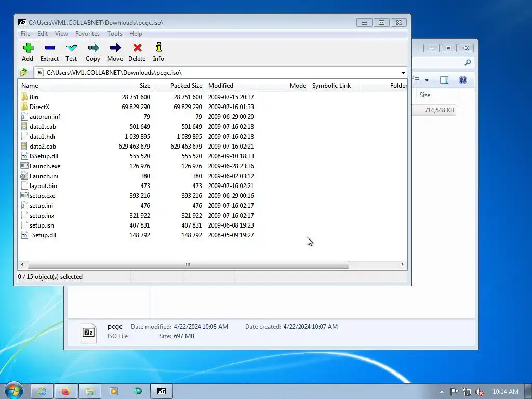The width and height of the screenshot is (532, 399).
Task: Open the Favorites menu
Action: tap(87, 34)
